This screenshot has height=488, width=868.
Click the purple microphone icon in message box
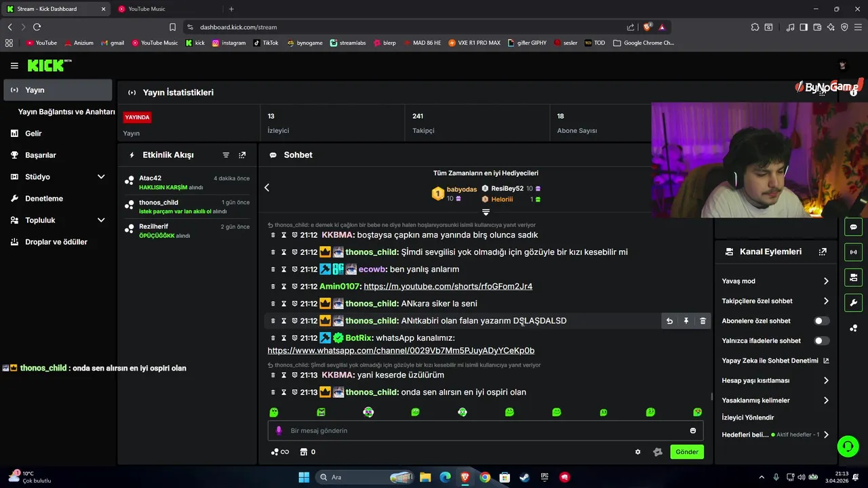(x=279, y=430)
